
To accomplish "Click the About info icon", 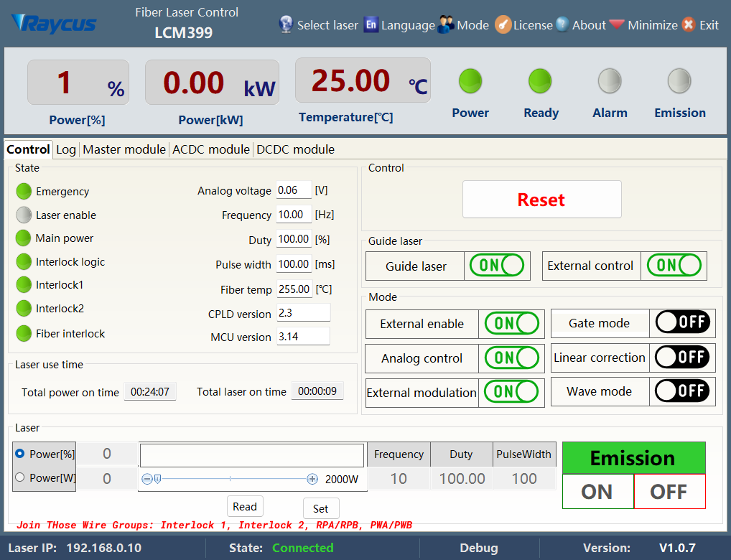I will click(562, 24).
